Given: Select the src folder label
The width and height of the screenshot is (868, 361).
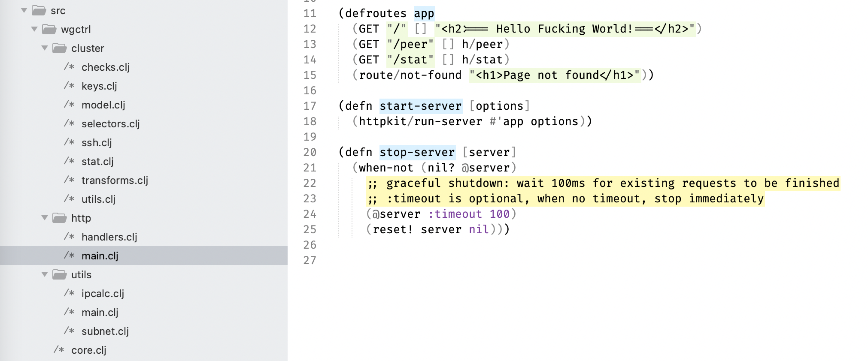Looking at the screenshot, I should point(58,11).
